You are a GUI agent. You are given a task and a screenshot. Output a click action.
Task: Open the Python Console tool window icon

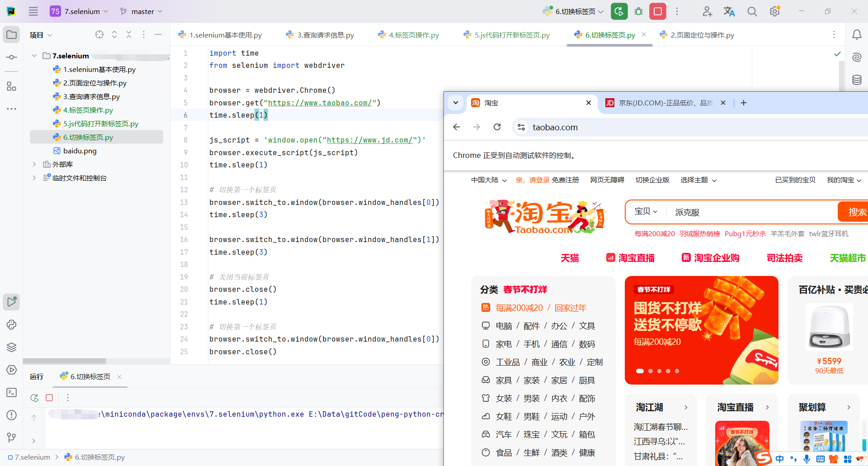pos(12,324)
